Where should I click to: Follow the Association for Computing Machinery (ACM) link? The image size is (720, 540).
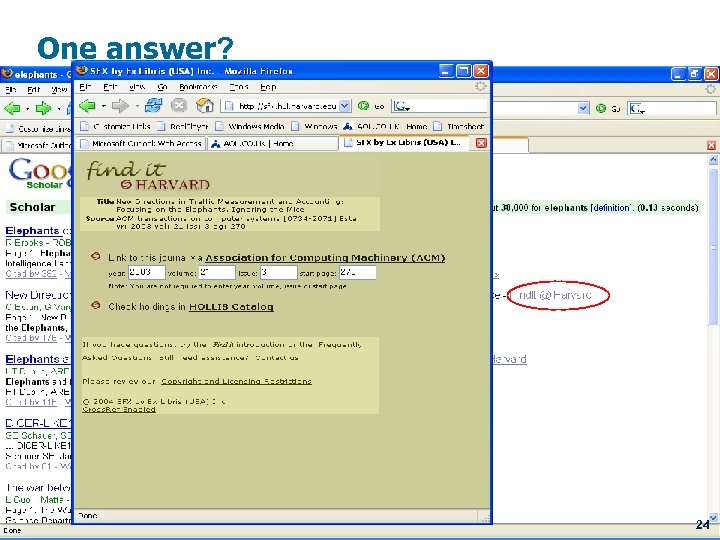(x=325, y=258)
